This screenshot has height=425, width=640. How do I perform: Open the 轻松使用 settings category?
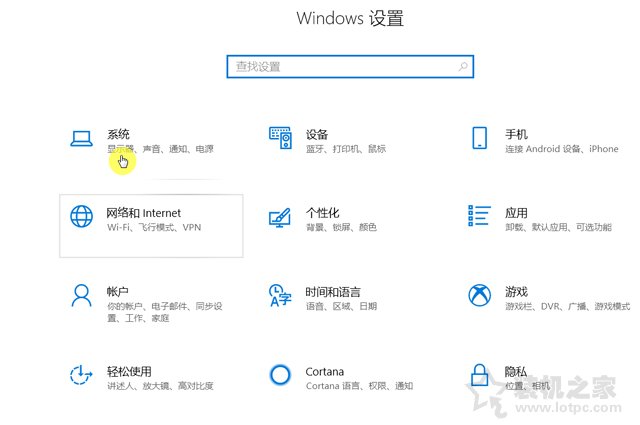coord(129,371)
